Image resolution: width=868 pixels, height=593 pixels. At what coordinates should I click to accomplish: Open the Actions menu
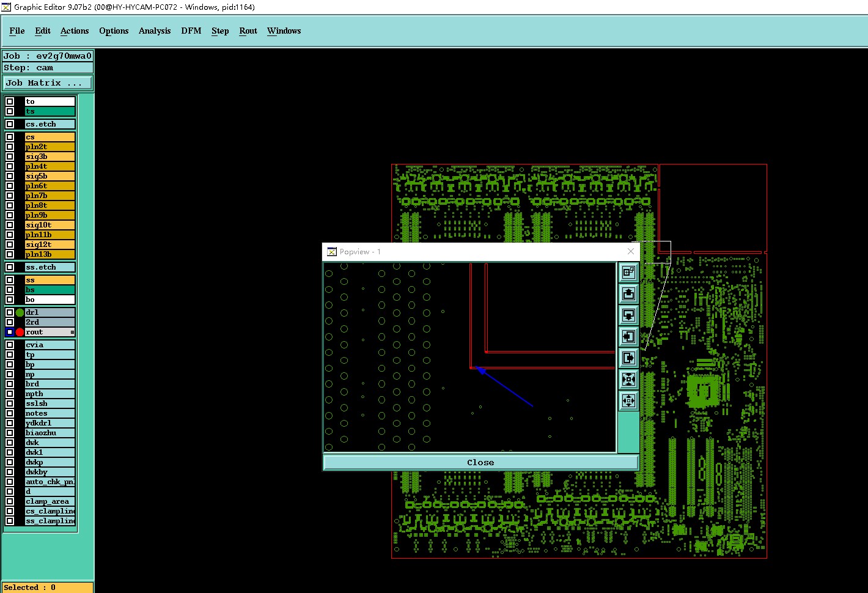75,31
